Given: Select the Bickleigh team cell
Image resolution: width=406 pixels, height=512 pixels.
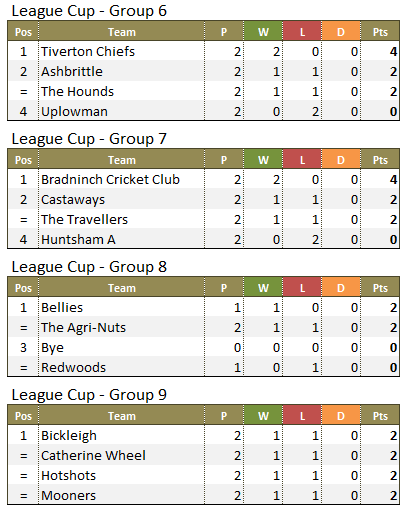Looking at the screenshot, I should pyautogui.click(x=122, y=435).
